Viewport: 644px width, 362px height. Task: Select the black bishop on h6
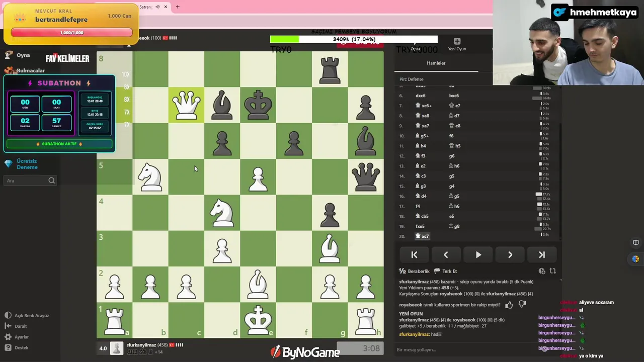click(366, 141)
